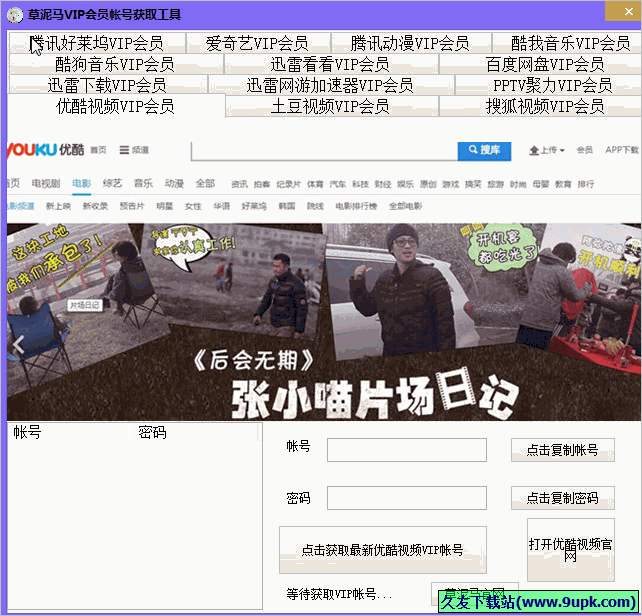Open the 教育 category link

coord(563,184)
